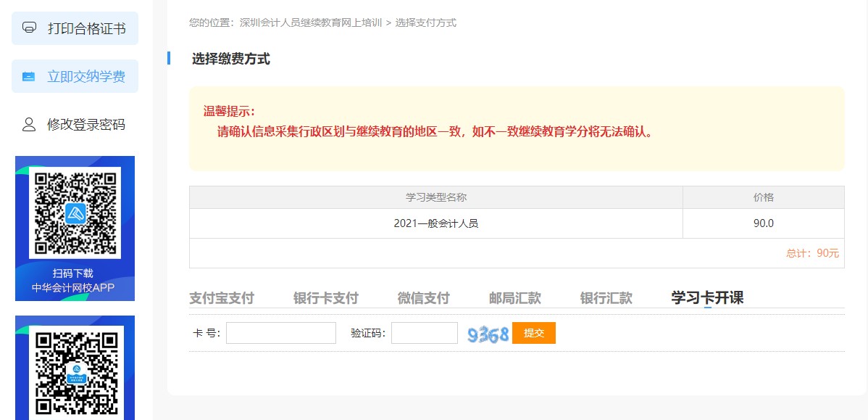Click the user icon beside 修改登录密码

coord(29,124)
